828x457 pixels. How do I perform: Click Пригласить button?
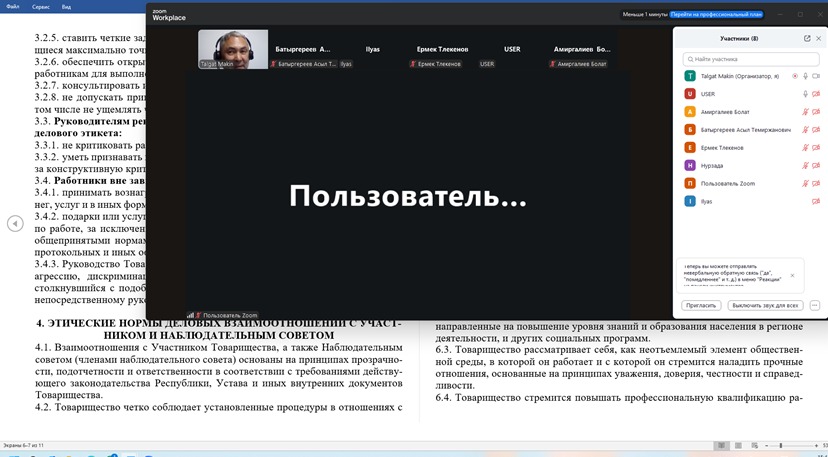pyautogui.click(x=702, y=305)
